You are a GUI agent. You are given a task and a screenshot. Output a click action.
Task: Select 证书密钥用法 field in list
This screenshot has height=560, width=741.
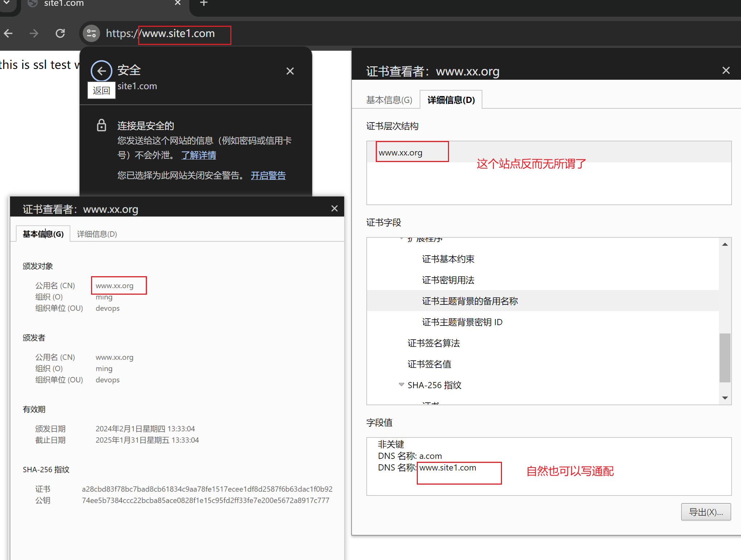pos(448,280)
